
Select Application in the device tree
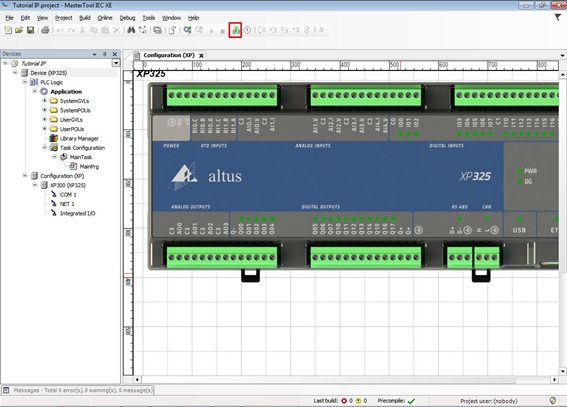[x=66, y=91]
